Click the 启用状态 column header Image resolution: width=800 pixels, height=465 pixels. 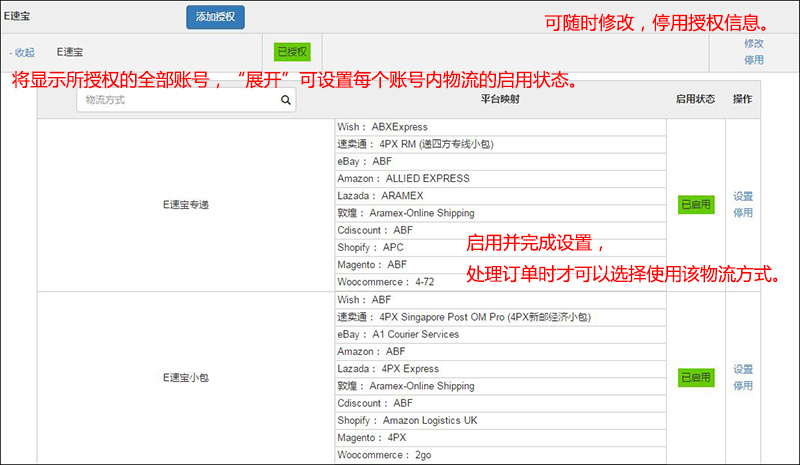(695, 99)
